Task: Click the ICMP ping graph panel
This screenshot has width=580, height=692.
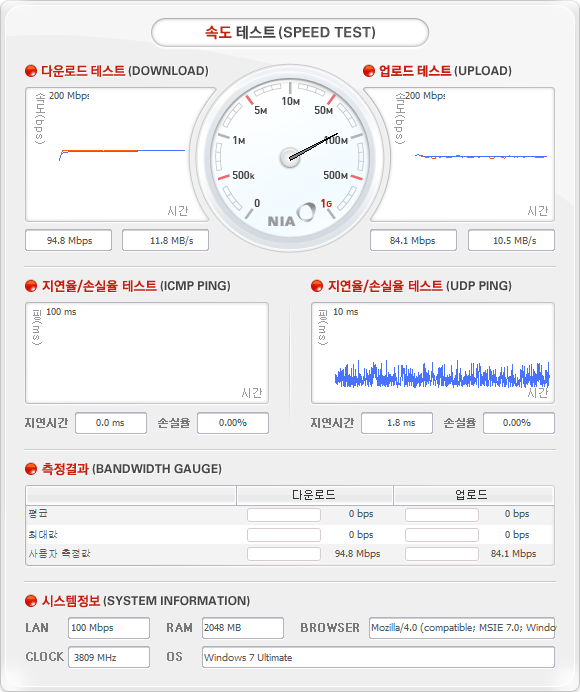Action: [x=147, y=353]
